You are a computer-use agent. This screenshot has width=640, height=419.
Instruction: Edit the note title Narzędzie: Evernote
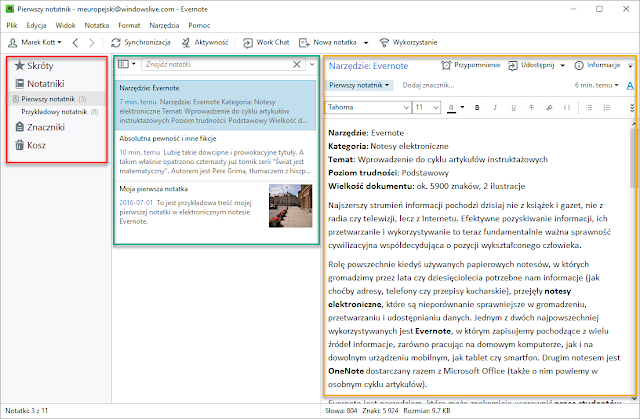coord(369,66)
